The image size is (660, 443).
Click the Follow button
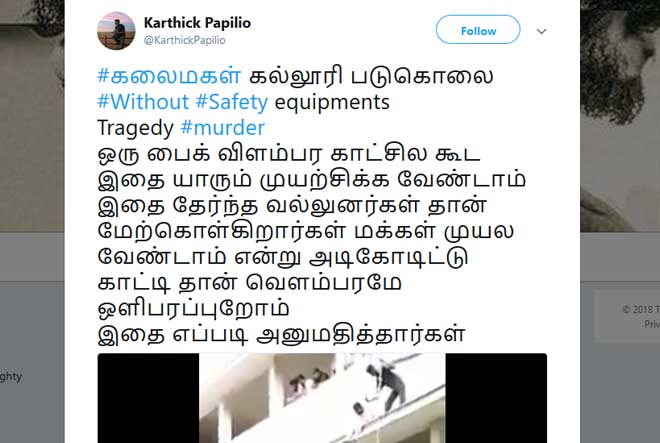click(x=478, y=29)
